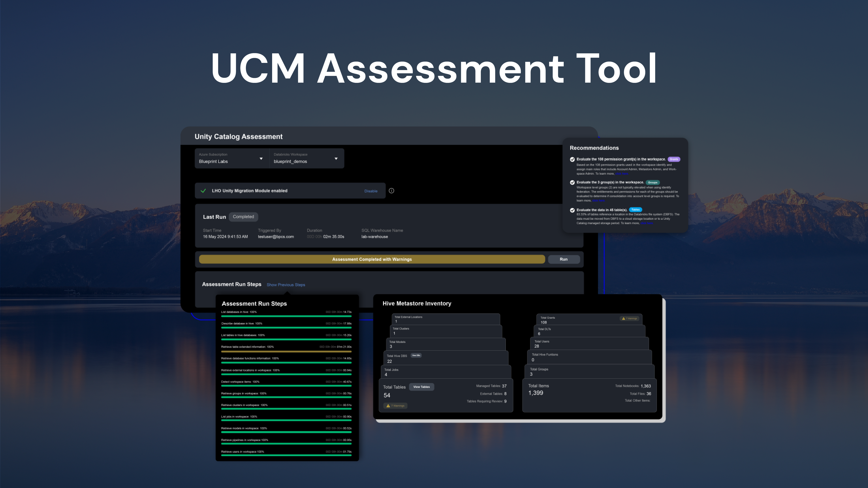Click the View Tables button

tap(422, 387)
